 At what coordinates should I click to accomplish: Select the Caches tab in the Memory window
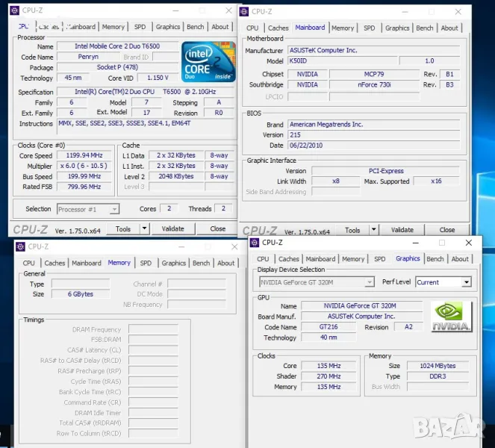(x=55, y=263)
